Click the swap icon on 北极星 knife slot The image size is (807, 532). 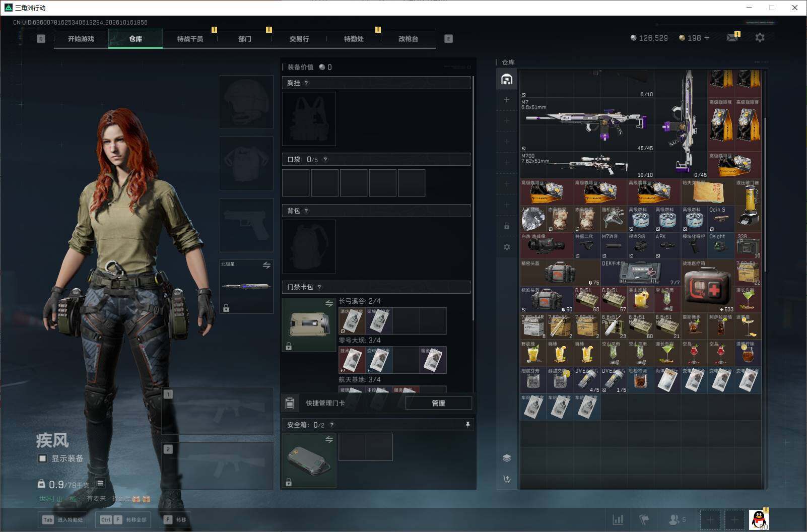coord(266,265)
